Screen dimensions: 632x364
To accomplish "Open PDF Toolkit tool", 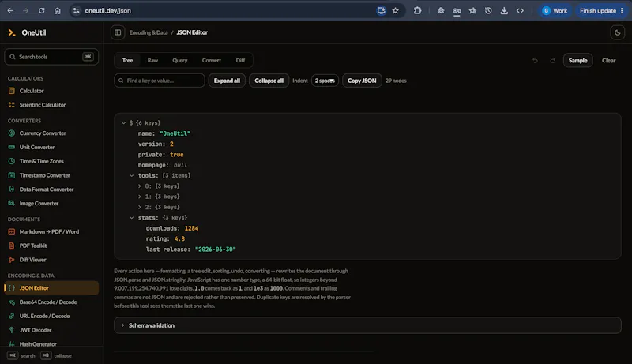I will click(x=51, y=246).
